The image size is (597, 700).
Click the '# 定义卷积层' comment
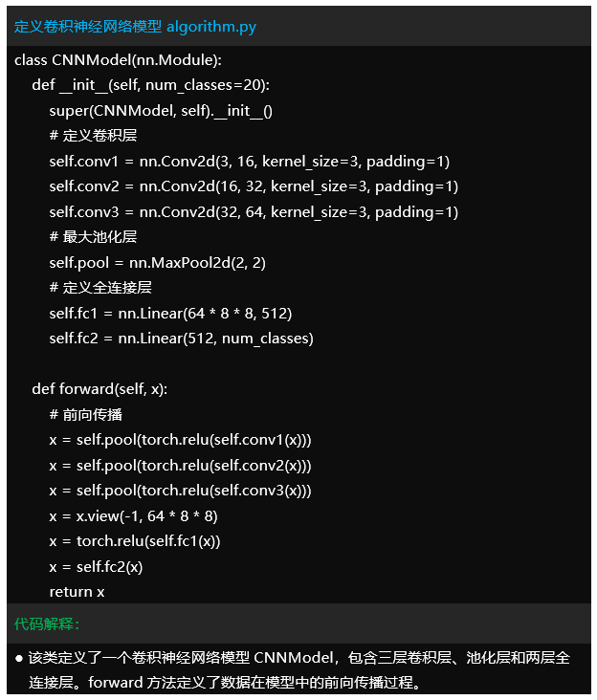[x=93, y=136]
